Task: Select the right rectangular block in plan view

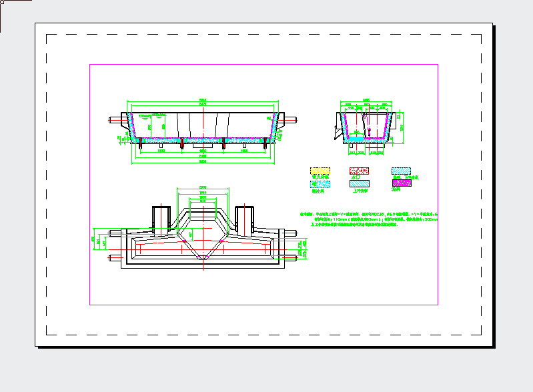Action: pos(245,219)
